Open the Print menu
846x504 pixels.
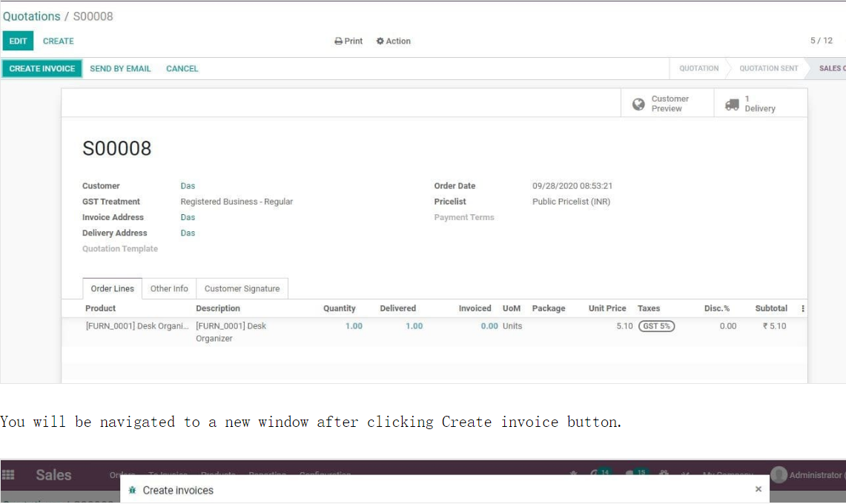(x=348, y=41)
